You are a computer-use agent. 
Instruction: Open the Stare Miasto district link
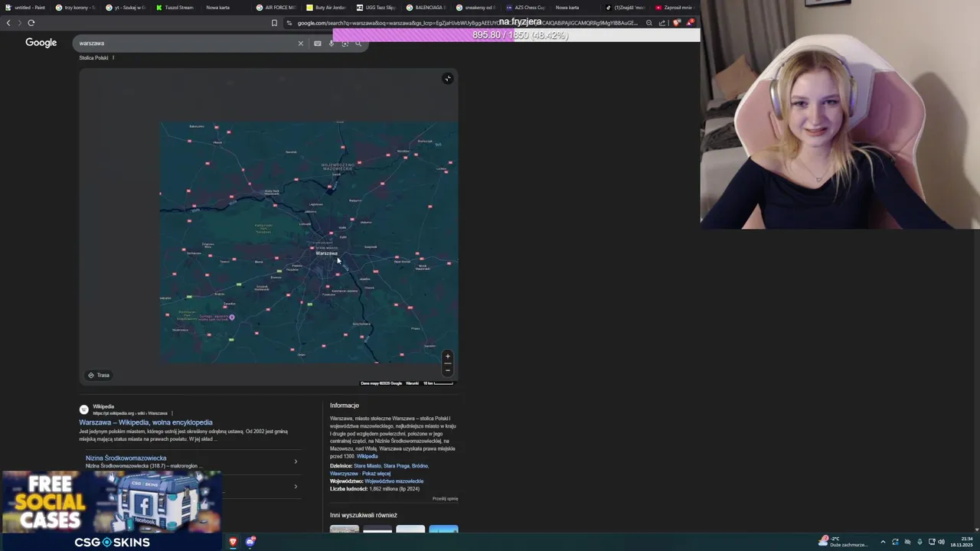tap(367, 466)
